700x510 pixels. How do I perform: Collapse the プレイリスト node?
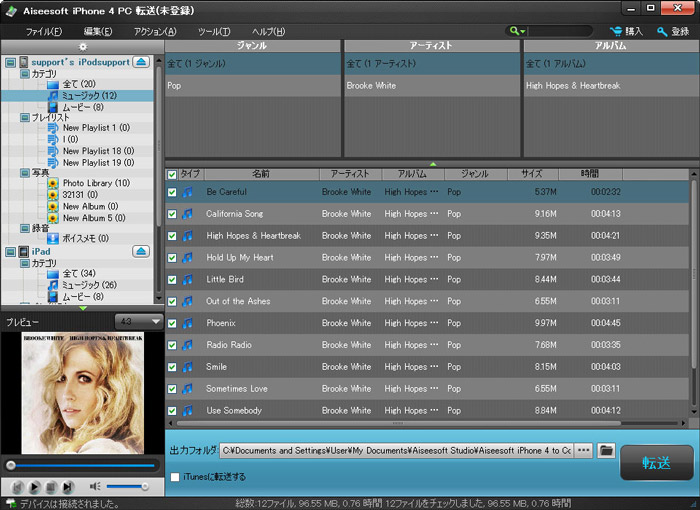pyautogui.click(x=25, y=117)
